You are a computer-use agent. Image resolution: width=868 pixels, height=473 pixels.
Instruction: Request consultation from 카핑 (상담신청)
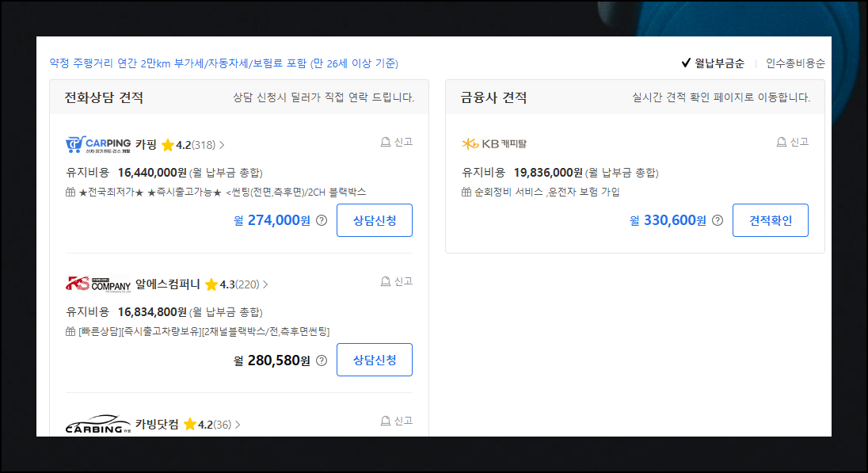[375, 220]
